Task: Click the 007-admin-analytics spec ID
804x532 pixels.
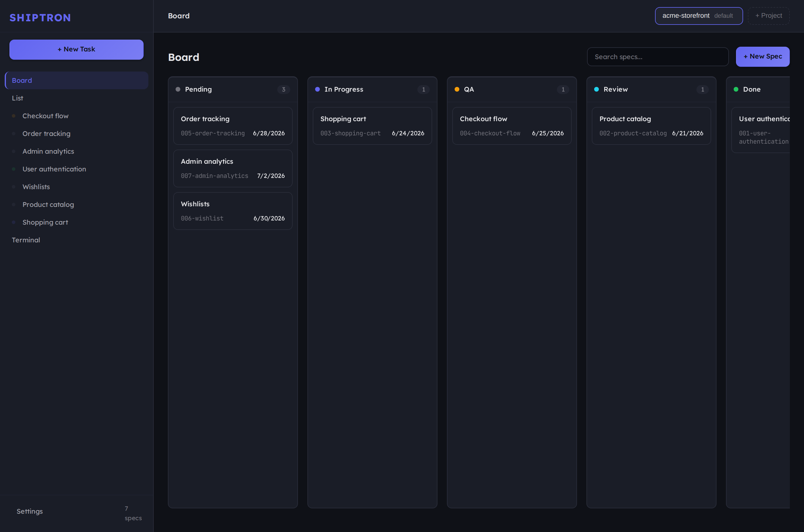Action: 214,176
